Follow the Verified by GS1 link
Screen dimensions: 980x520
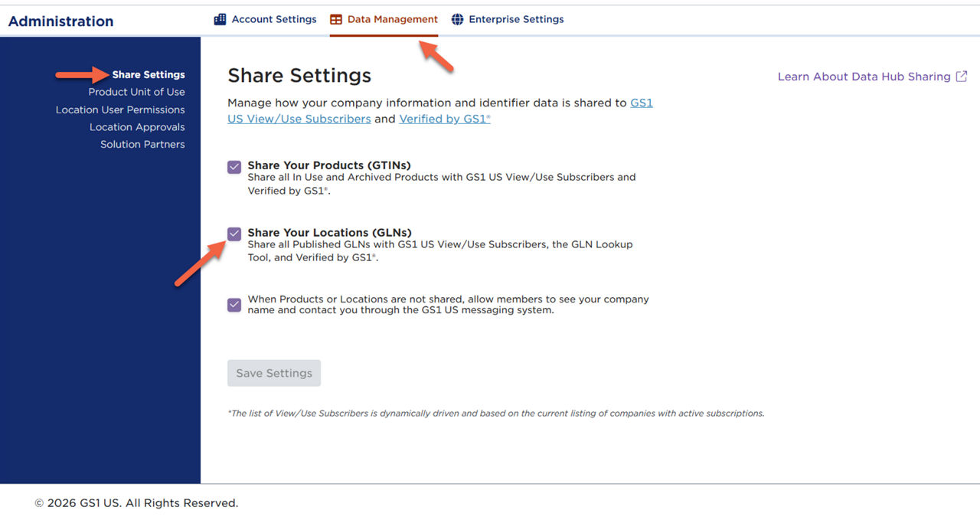point(445,119)
